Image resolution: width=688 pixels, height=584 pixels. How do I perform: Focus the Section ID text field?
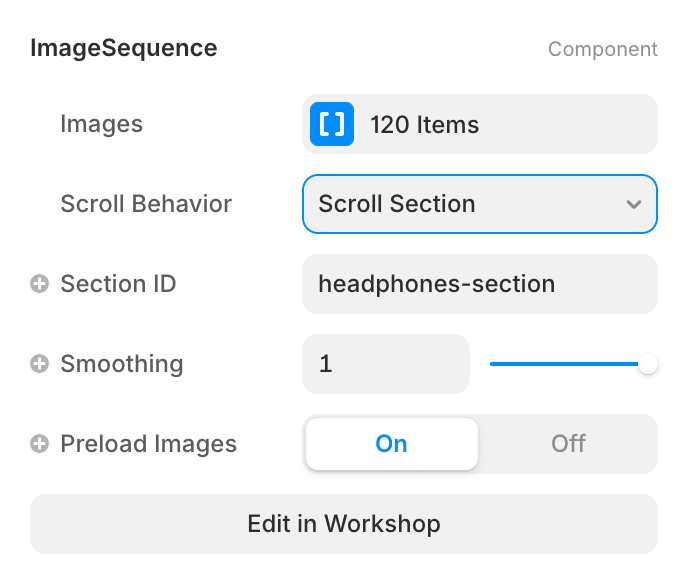(479, 284)
